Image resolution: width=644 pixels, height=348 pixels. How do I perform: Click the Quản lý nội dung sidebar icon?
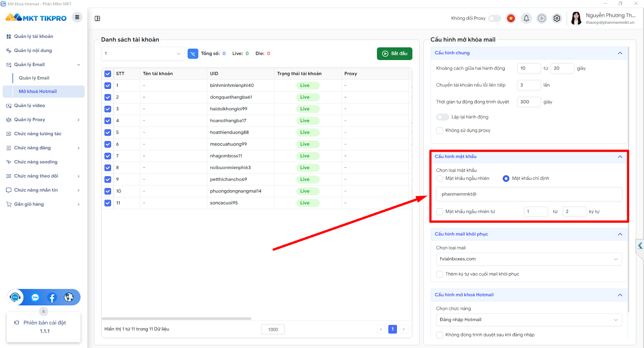[x=9, y=51]
